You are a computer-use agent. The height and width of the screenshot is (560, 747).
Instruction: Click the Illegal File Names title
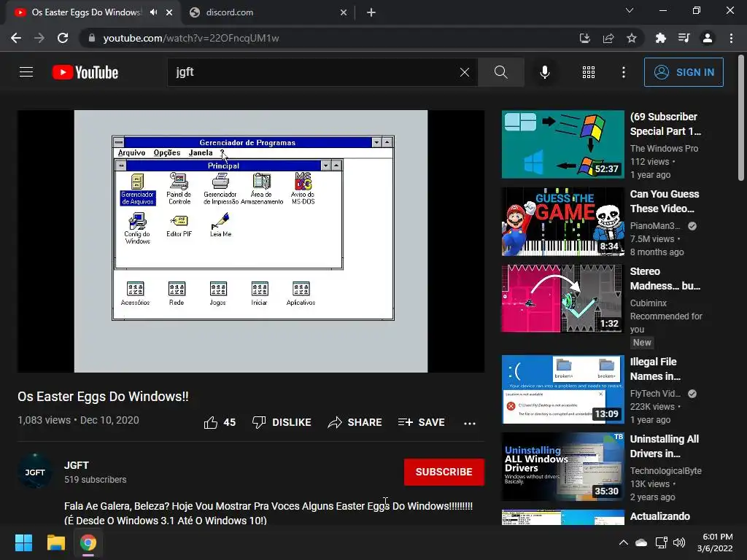tap(656, 369)
